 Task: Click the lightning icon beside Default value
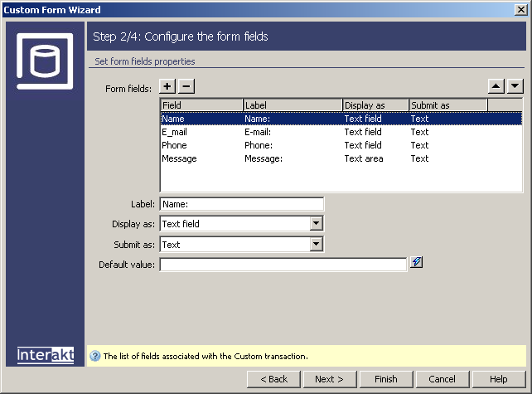[x=417, y=263]
